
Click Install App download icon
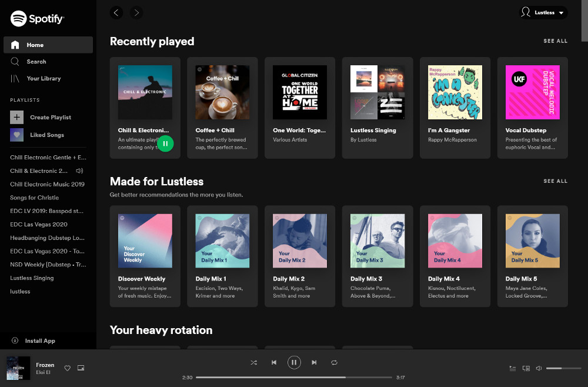(x=15, y=341)
